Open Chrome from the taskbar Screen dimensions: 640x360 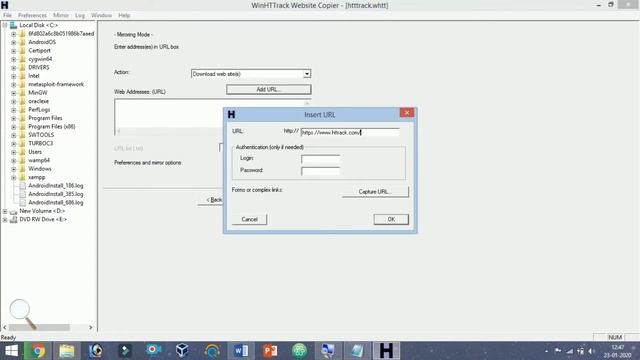click(38, 351)
